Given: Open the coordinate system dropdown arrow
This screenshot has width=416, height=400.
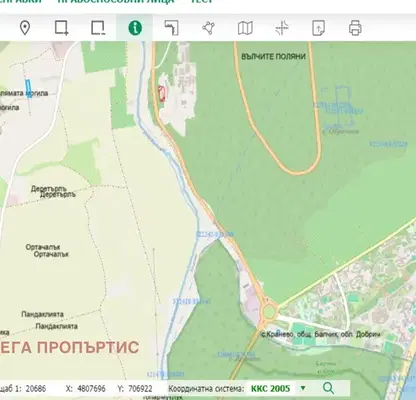Looking at the screenshot, I should point(303,388).
